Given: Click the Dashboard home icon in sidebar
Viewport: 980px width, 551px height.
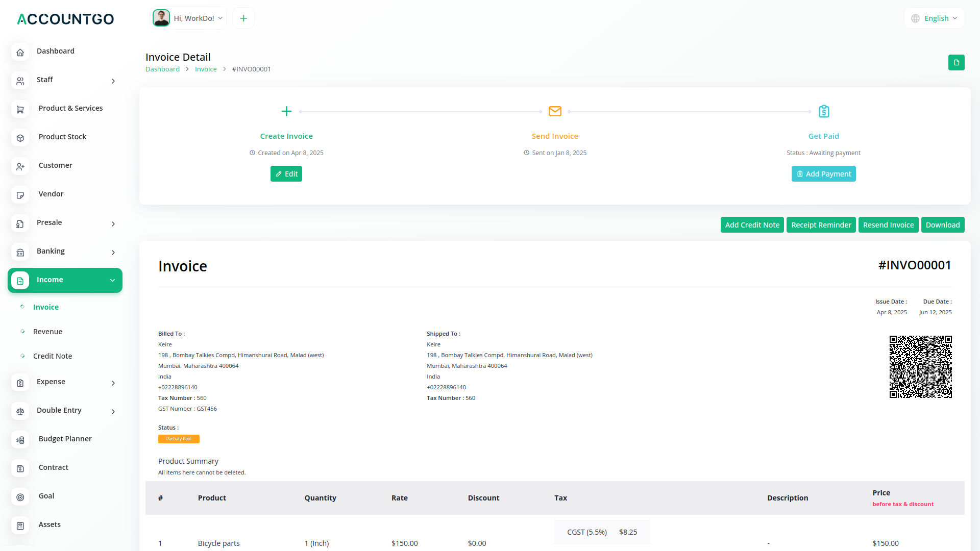Looking at the screenshot, I should (20, 52).
